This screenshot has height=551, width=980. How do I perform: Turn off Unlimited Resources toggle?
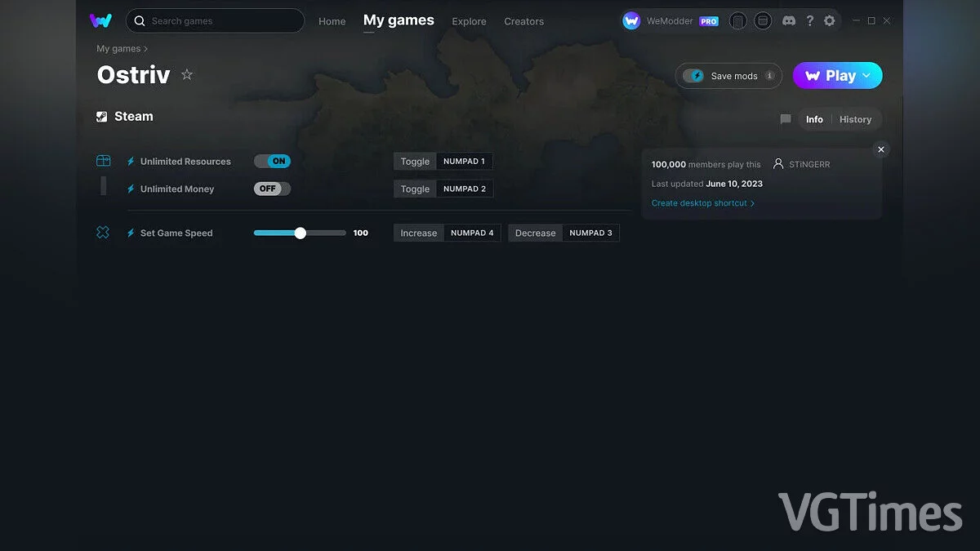point(272,161)
